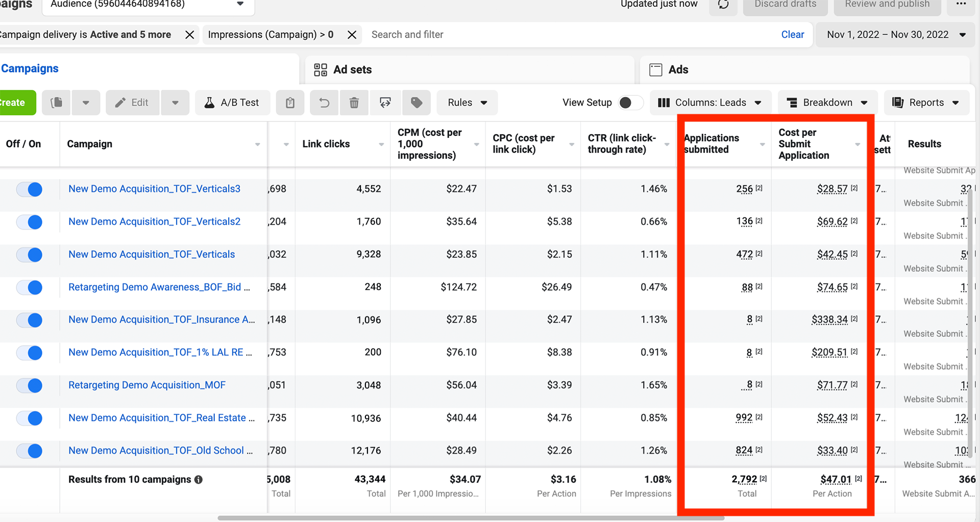This screenshot has height=522, width=980.
Task: Click the Edit pencil button
Action: coord(133,103)
